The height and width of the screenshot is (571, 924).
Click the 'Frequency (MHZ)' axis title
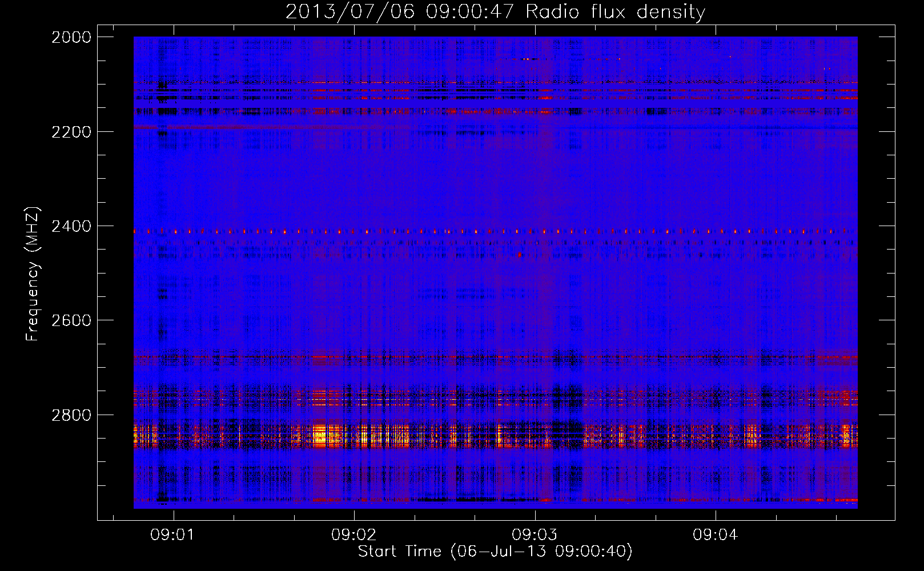tap(33, 274)
